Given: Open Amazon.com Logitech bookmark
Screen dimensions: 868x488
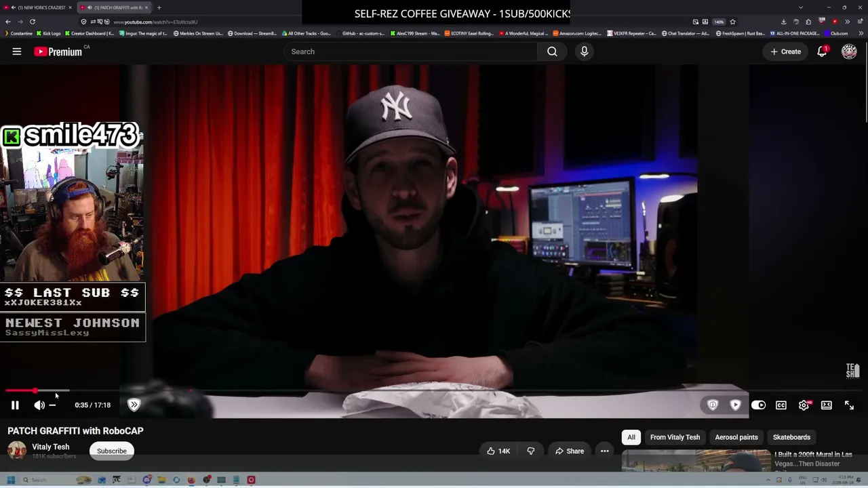Looking at the screenshot, I should (x=578, y=33).
